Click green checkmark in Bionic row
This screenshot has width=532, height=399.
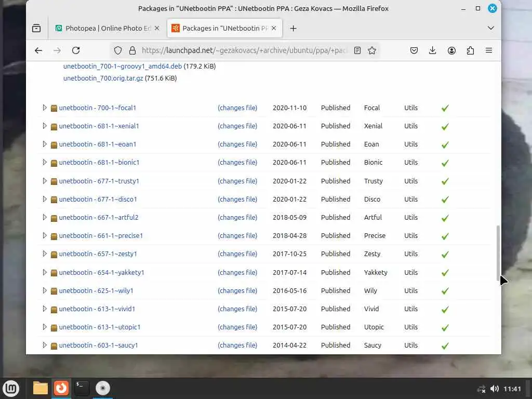pos(445,163)
